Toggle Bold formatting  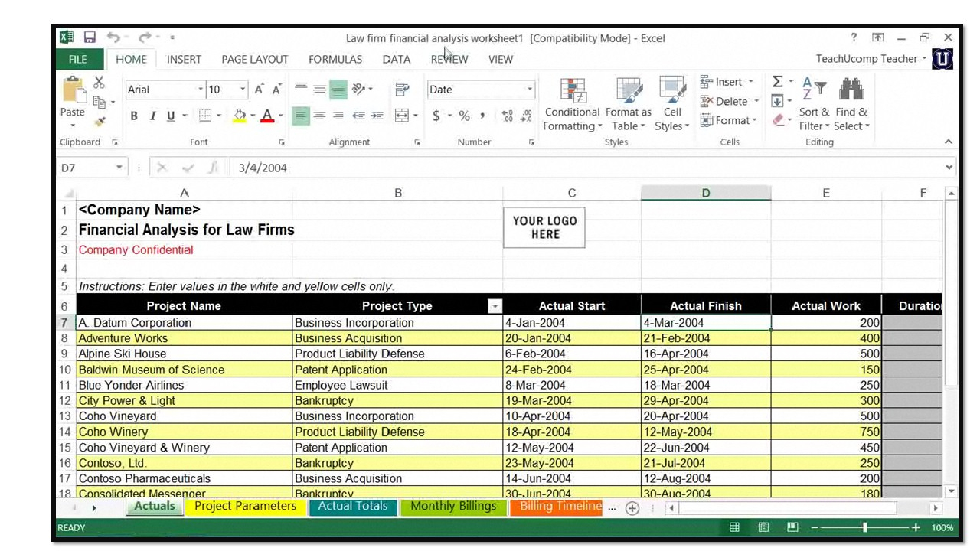pyautogui.click(x=134, y=116)
